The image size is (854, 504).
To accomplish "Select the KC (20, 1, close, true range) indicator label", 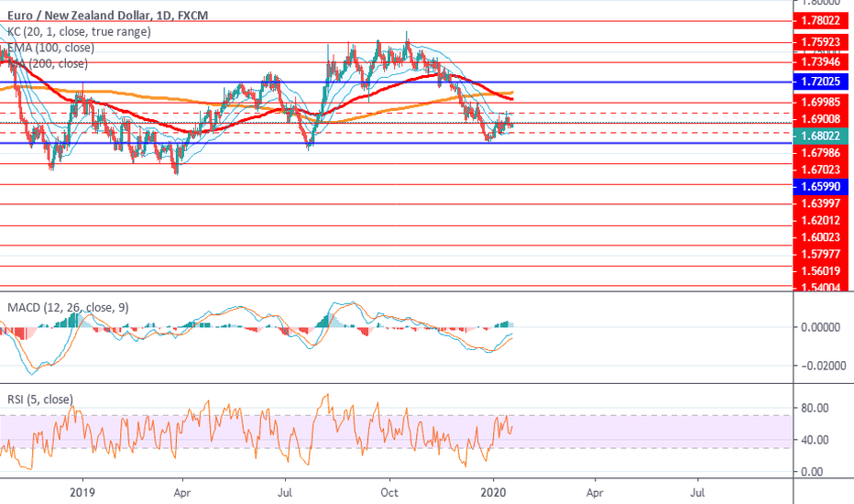I will tap(79, 31).
